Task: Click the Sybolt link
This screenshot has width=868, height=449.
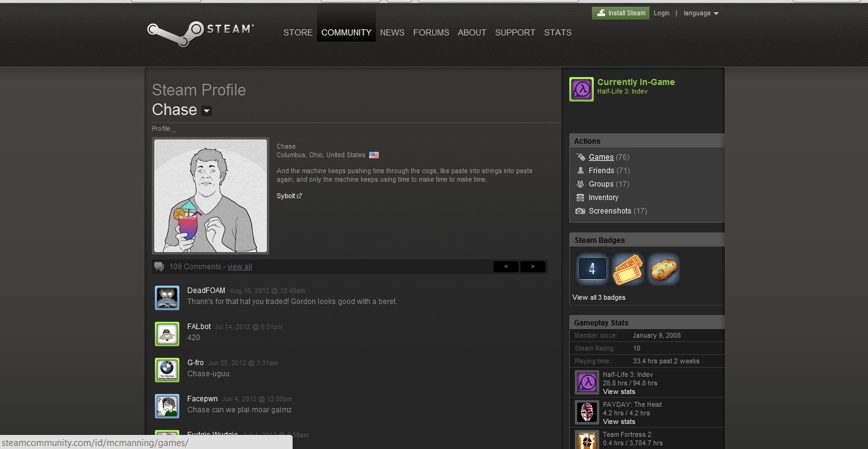Action: click(286, 196)
